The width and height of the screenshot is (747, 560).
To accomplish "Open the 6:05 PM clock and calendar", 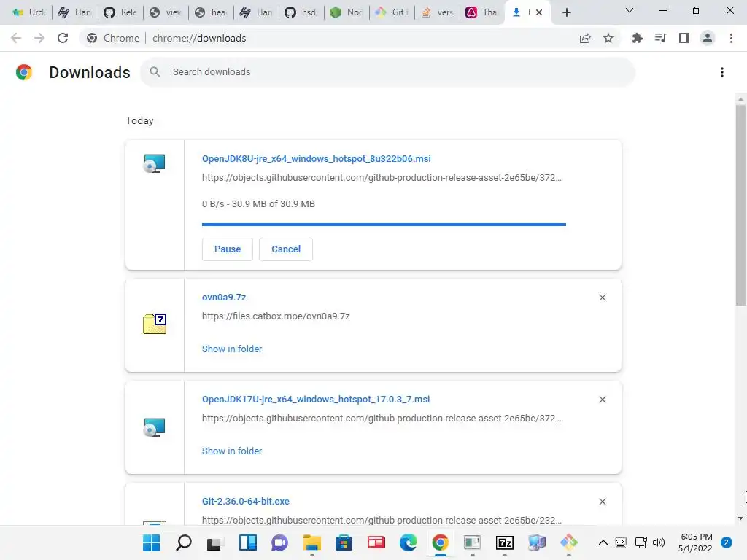I will pos(695,542).
